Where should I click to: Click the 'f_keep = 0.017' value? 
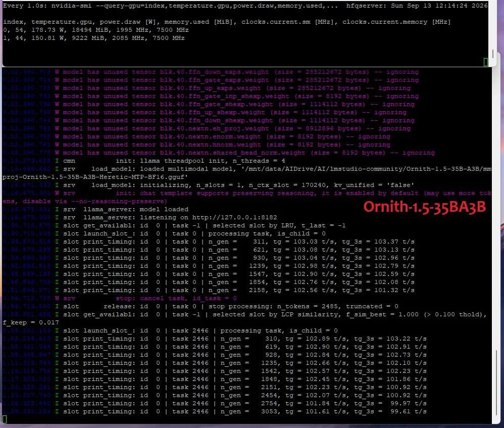coord(30,322)
